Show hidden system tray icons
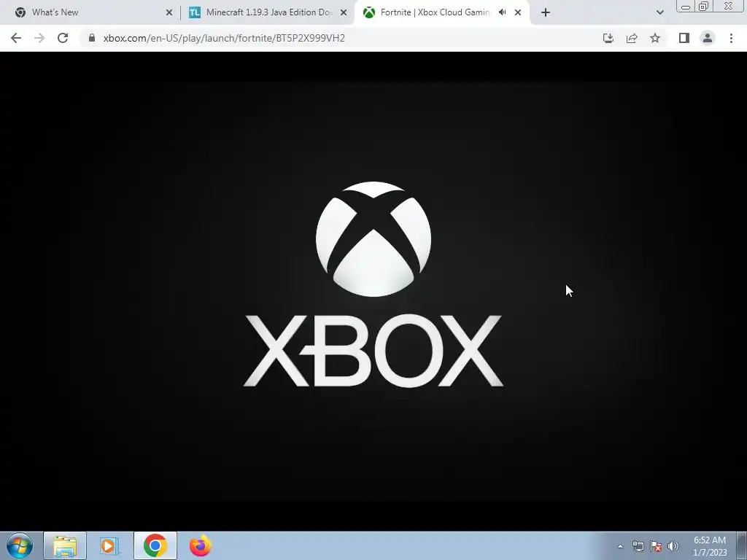Image resolution: width=747 pixels, height=560 pixels. (620, 546)
